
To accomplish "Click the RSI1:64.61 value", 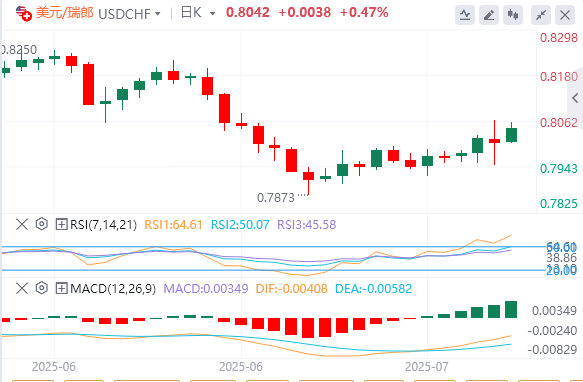I will [173, 225].
